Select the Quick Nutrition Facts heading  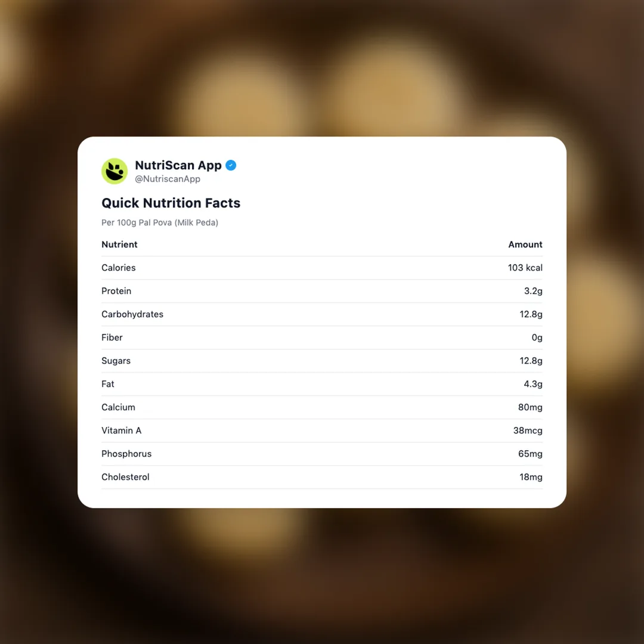coord(171,203)
